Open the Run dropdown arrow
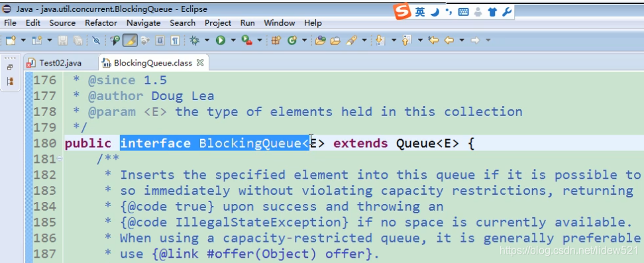The image size is (644, 263). pos(233,40)
